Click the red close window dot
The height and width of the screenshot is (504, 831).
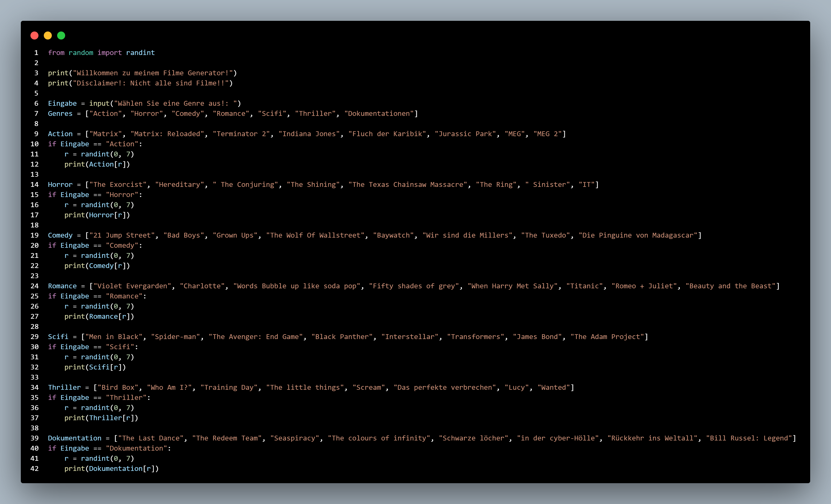34,36
